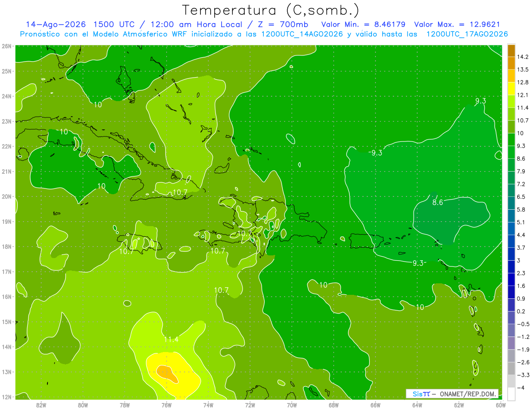Image resolution: width=532 pixels, height=411 pixels.
Task: Click purple swatch between -1.9 and -1.2
Action: [x=512, y=343]
